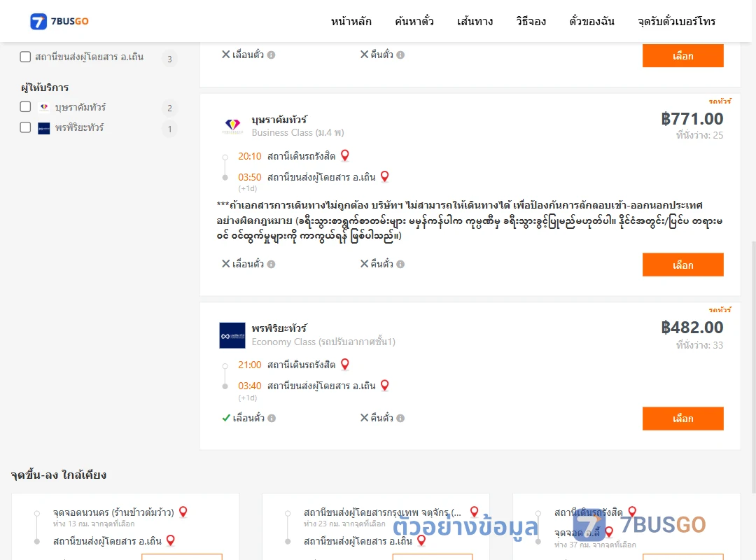Open map pin for 21:00 สถานีเดินรถรังสิต
This screenshot has width=756, height=560.
[344, 364]
